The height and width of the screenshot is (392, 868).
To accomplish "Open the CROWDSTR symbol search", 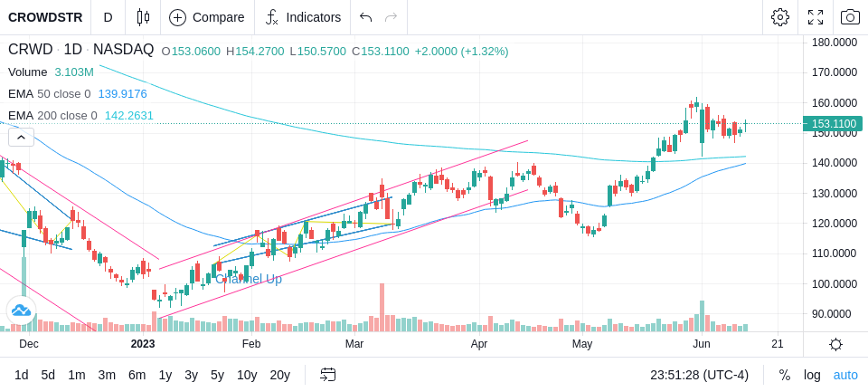I will click(x=45, y=17).
